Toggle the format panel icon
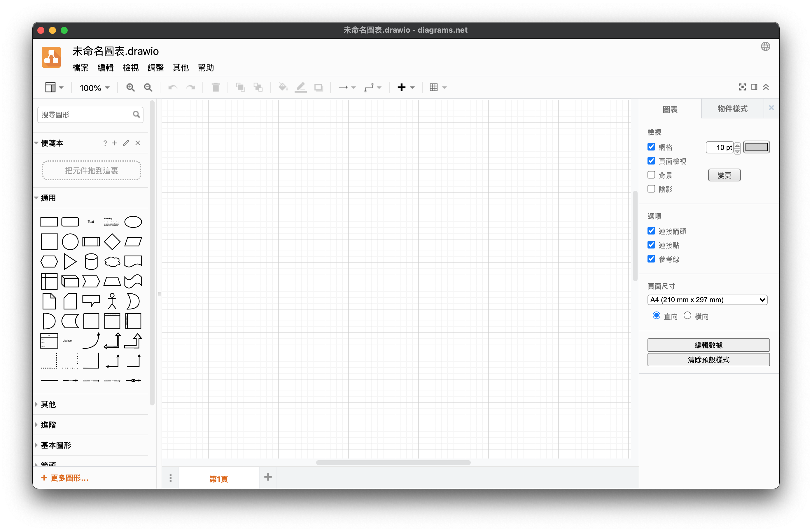Viewport: 812px width, 532px height. pyautogui.click(x=754, y=87)
